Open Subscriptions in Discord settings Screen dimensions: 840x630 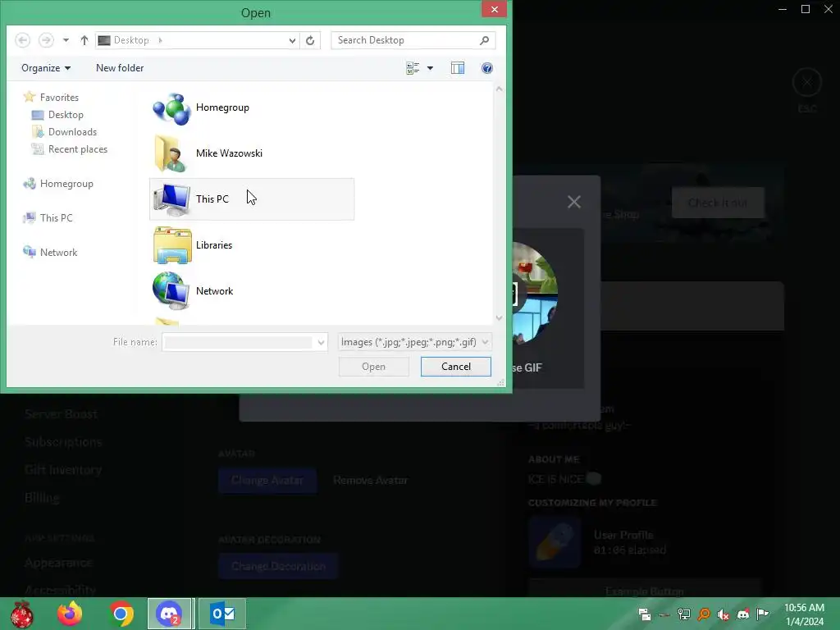pos(63,442)
